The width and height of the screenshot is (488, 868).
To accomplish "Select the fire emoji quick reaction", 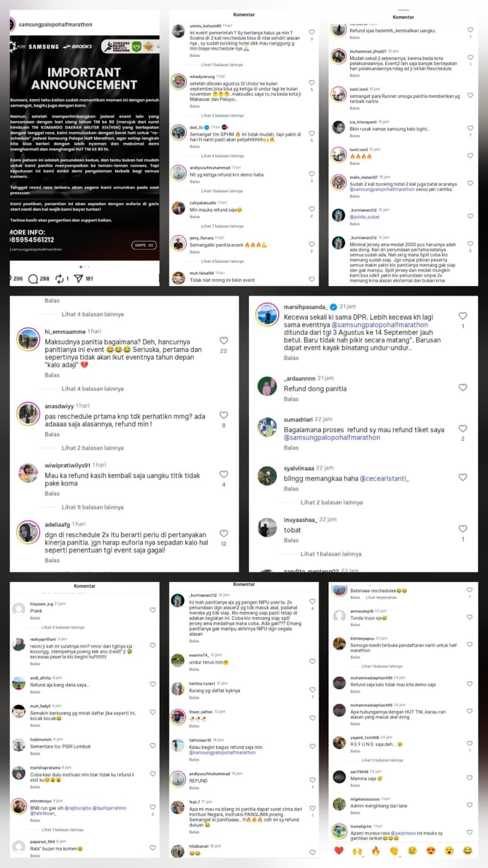I will coord(375,851).
